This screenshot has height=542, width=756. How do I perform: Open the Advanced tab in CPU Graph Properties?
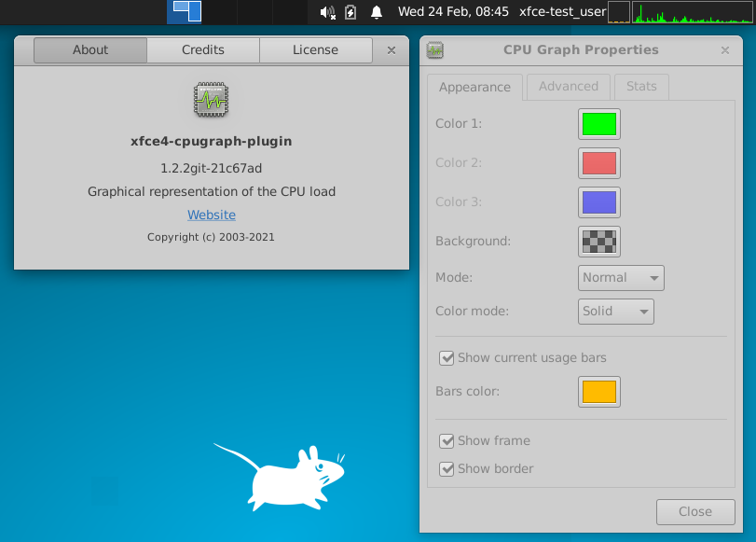click(569, 87)
